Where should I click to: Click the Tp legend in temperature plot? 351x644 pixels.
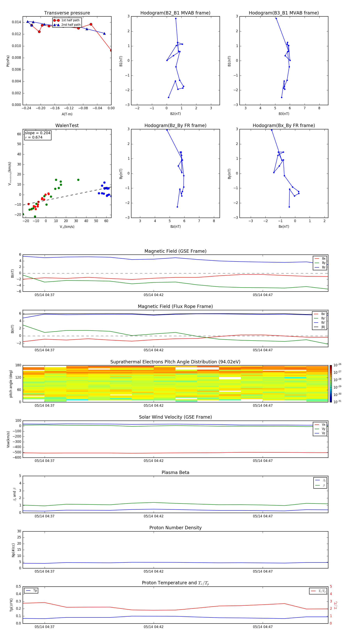pyautogui.click(x=31, y=591)
